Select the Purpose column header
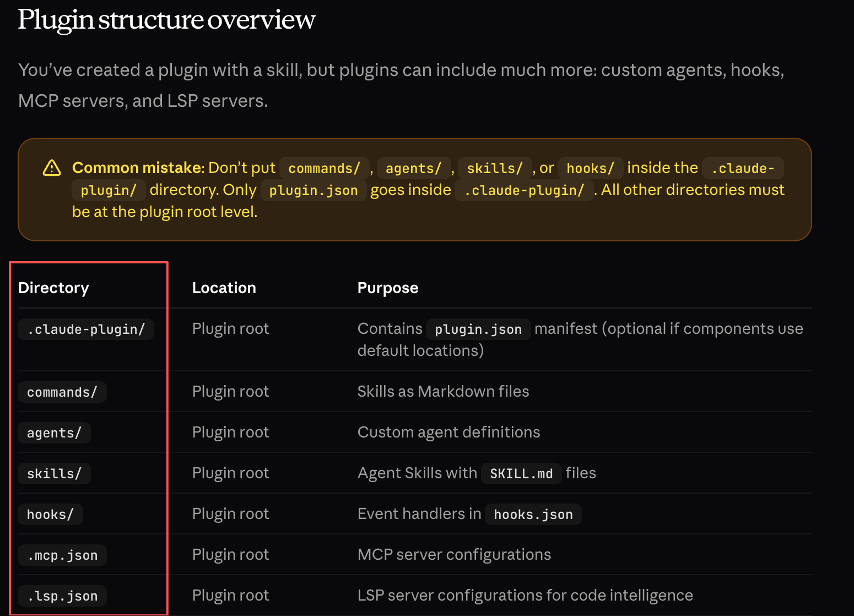The height and width of the screenshot is (616, 854). coord(387,288)
